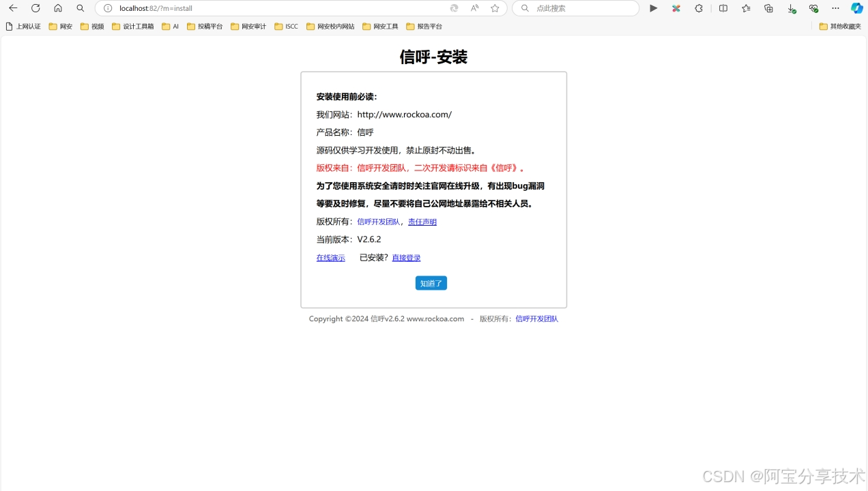Open the browser home page icon
The height and width of the screenshot is (491, 868).
pos(58,8)
